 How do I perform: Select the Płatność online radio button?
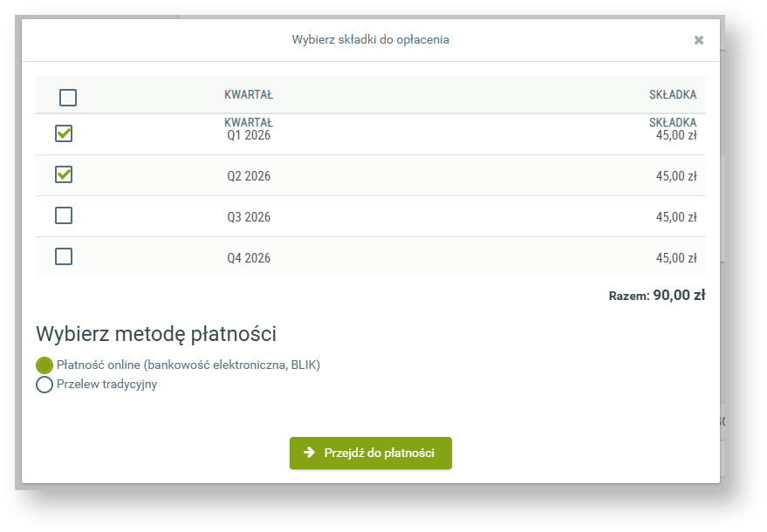(45, 365)
